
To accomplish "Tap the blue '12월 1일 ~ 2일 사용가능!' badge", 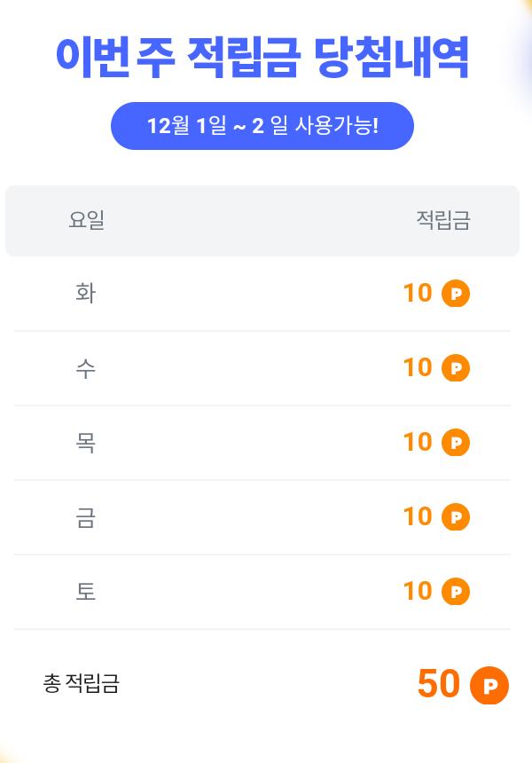I will 262,126.
